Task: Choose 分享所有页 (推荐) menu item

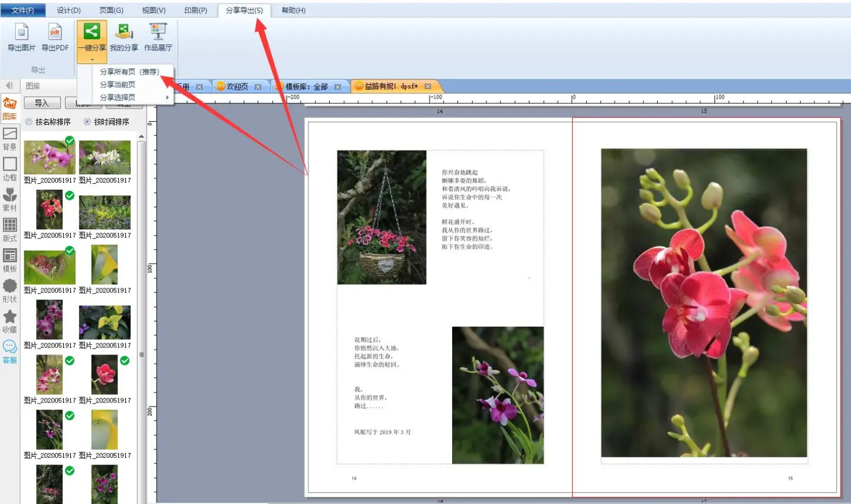Action: (x=129, y=71)
